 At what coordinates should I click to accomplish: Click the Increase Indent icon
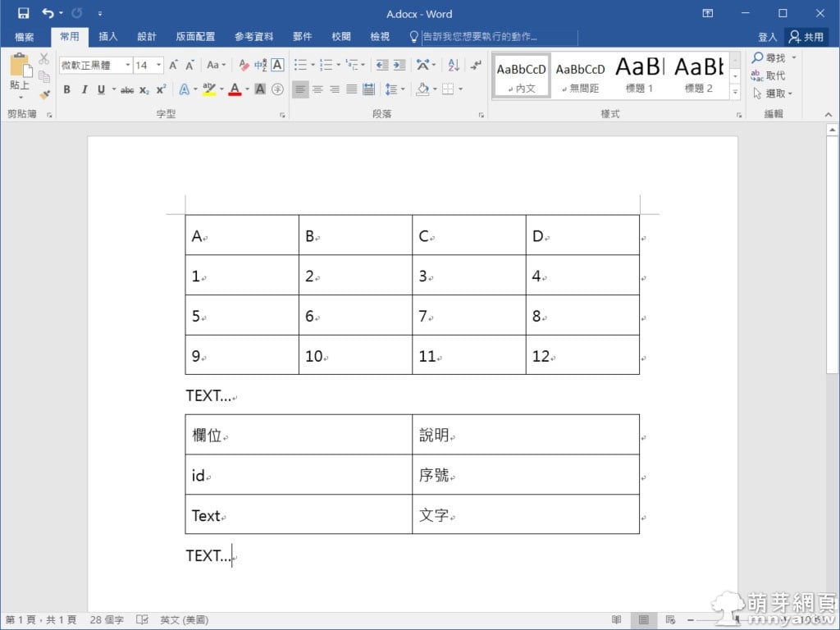tap(399, 65)
